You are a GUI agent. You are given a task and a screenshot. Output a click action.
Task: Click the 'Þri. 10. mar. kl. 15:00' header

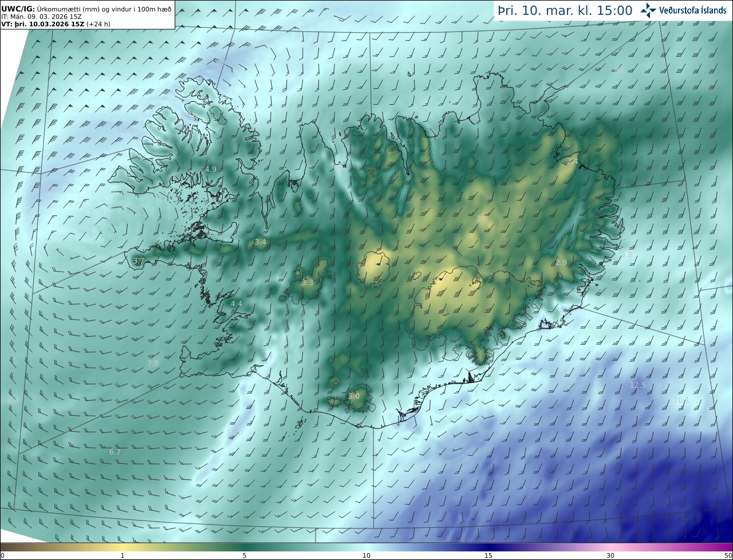click(x=565, y=10)
